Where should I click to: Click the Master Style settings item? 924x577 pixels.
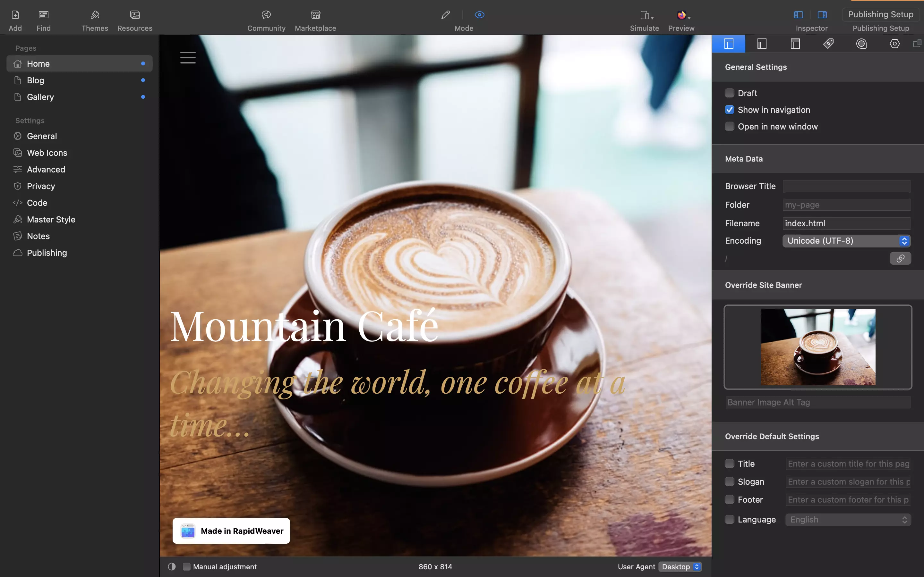pyautogui.click(x=51, y=219)
